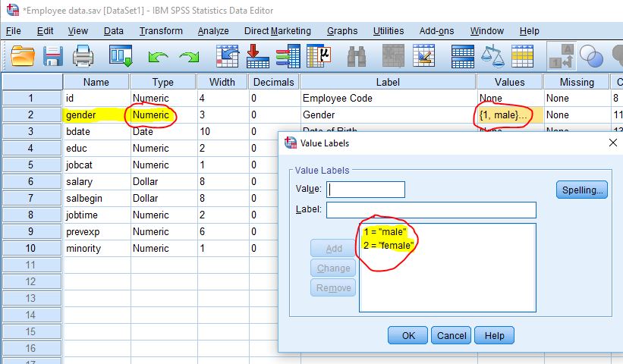The height and width of the screenshot is (364, 623).
Task: Click the Print toolbar icon
Action: [83, 55]
